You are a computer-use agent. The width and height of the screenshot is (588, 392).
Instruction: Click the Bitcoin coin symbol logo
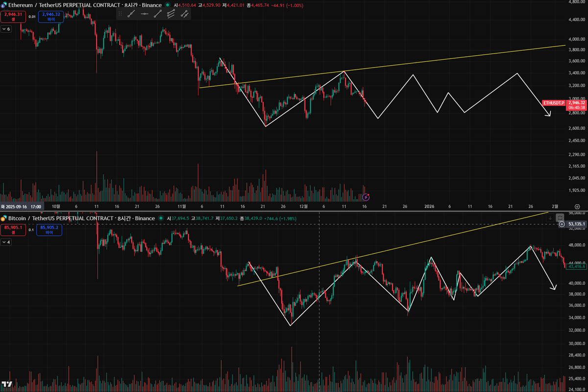[x=3, y=219]
